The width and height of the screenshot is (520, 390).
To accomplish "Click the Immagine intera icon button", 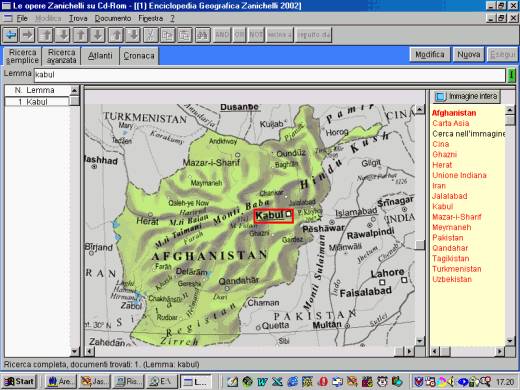I will tap(467, 97).
